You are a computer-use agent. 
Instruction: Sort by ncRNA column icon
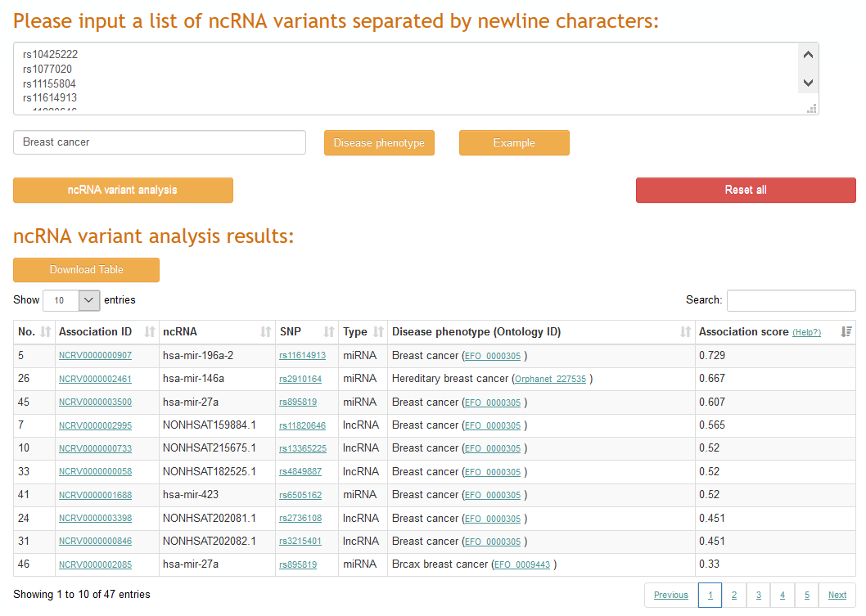[265, 332]
